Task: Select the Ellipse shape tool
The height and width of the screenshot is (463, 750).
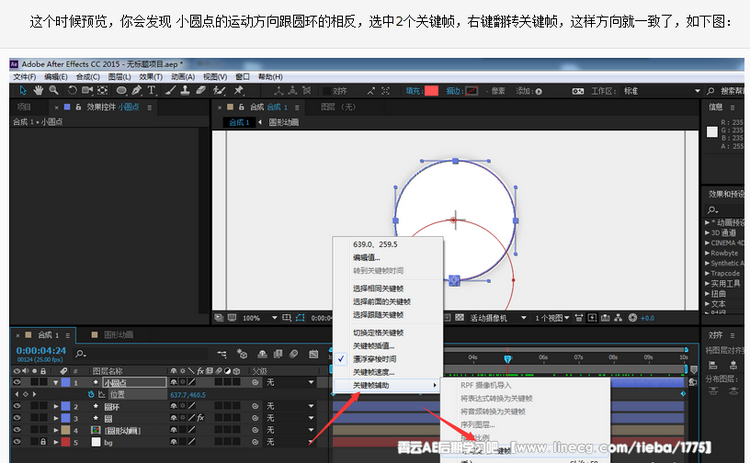Action: [x=121, y=90]
